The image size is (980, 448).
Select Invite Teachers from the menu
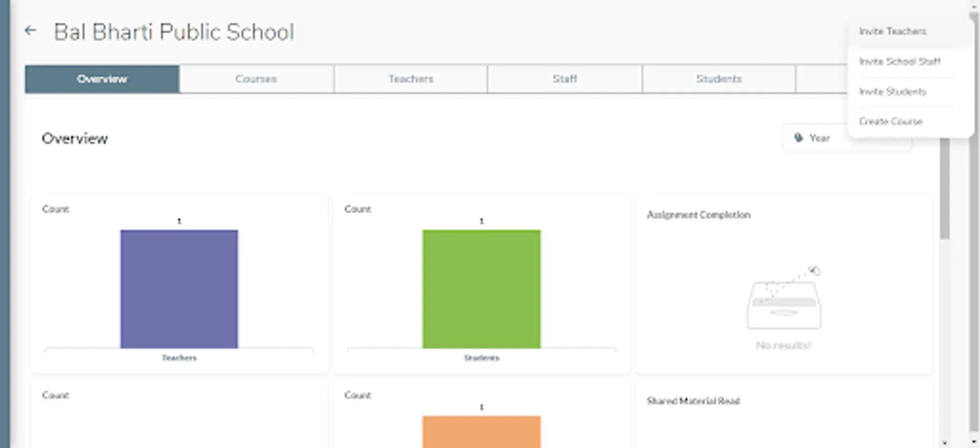coord(910,31)
